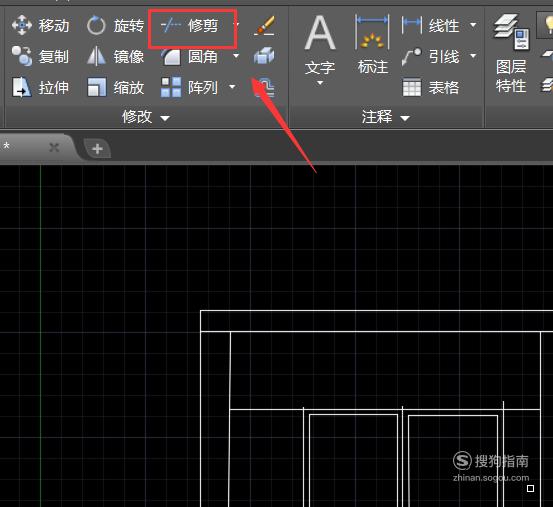Click the Explode boxes icon
553x507 pixels.
click(x=264, y=56)
